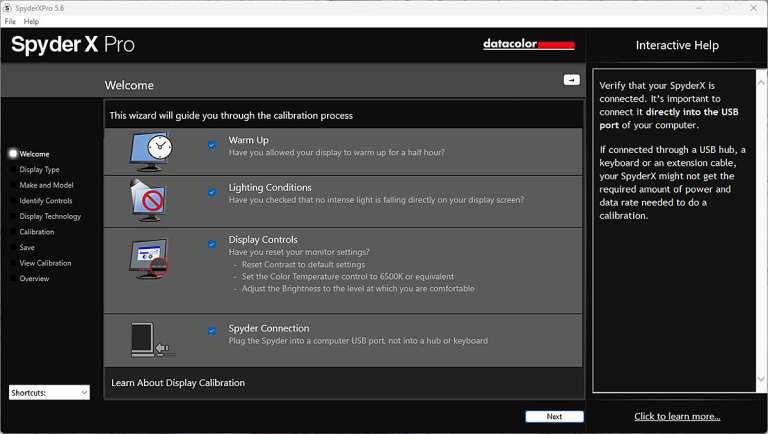
Task: Click the forward arrow icon beside Welcome
Action: 571,80
